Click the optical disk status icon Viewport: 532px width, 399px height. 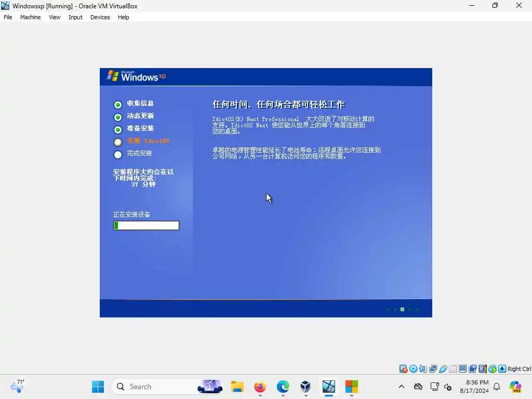point(413,369)
